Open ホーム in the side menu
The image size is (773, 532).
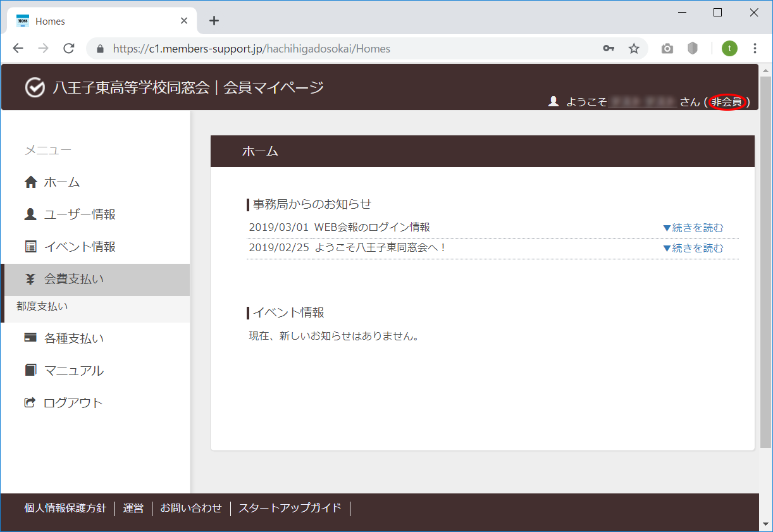pyautogui.click(x=96, y=182)
